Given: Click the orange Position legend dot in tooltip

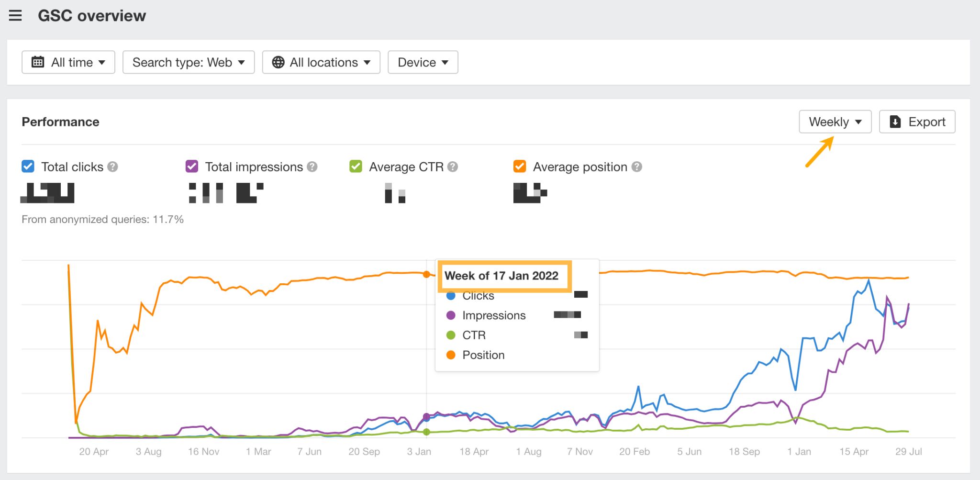Looking at the screenshot, I should pyautogui.click(x=451, y=355).
